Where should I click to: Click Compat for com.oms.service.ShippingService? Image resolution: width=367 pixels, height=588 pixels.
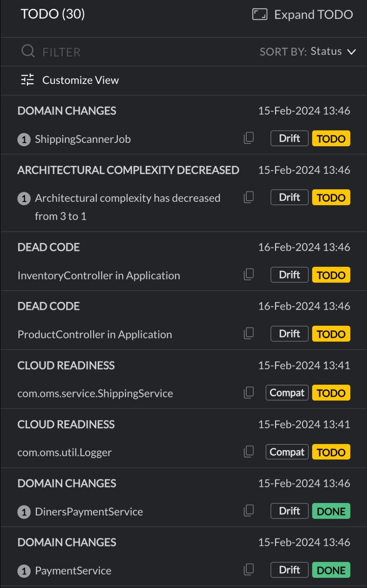coord(287,392)
